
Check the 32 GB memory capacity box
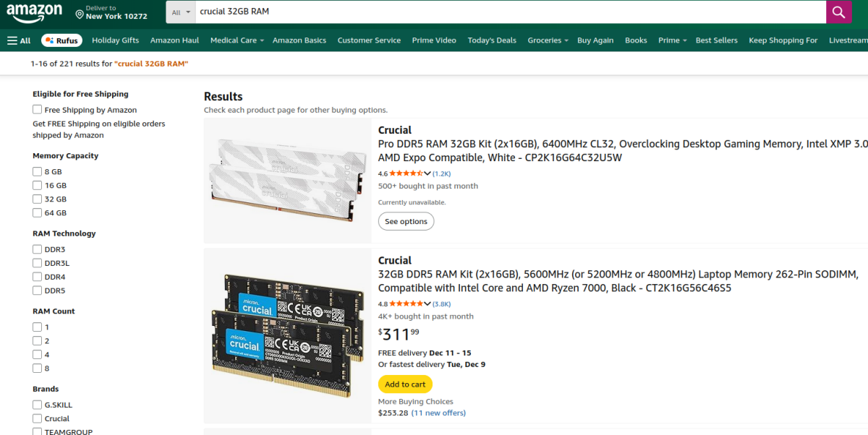click(37, 199)
